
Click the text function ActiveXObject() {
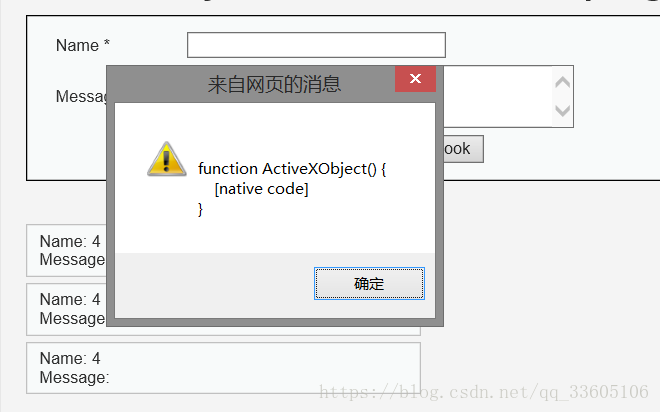click(x=292, y=169)
